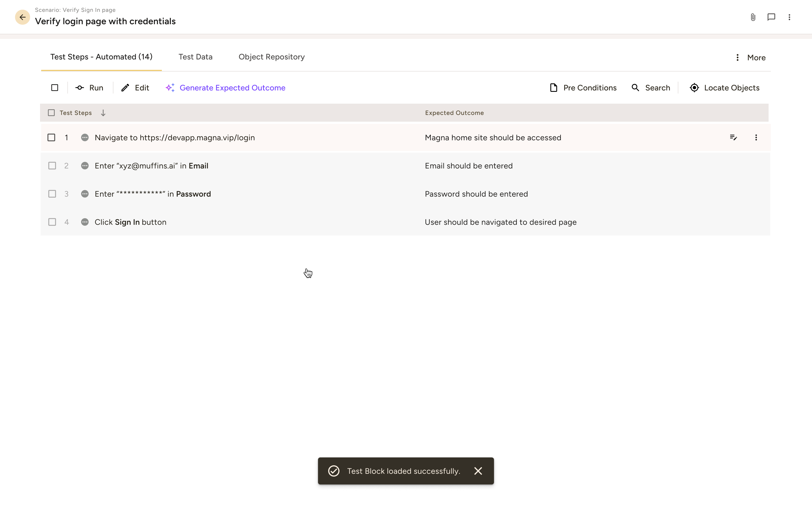Click the Search icon
This screenshot has height=507, width=812.
click(x=635, y=88)
